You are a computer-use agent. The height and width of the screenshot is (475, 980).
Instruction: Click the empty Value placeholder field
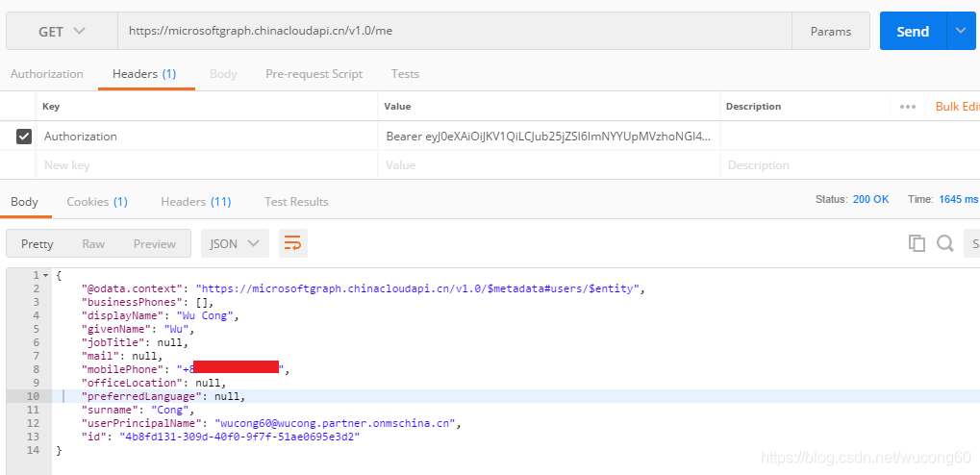pos(549,165)
